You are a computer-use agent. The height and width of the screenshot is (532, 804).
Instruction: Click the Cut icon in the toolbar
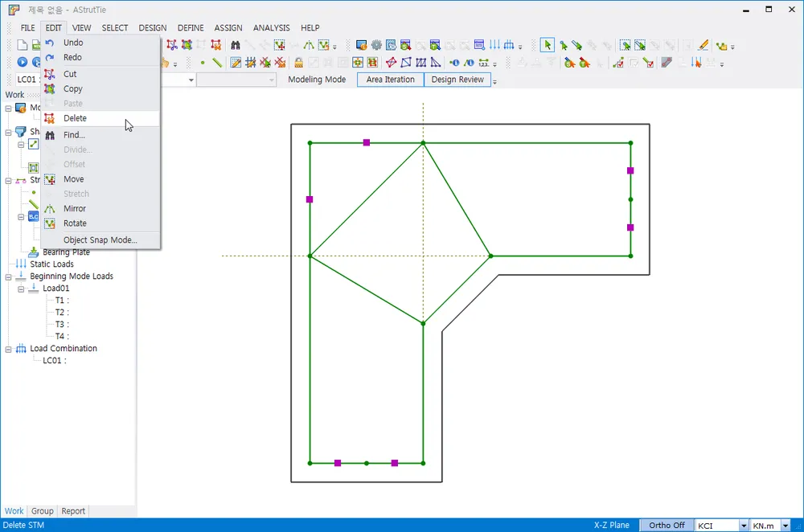point(171,45)
